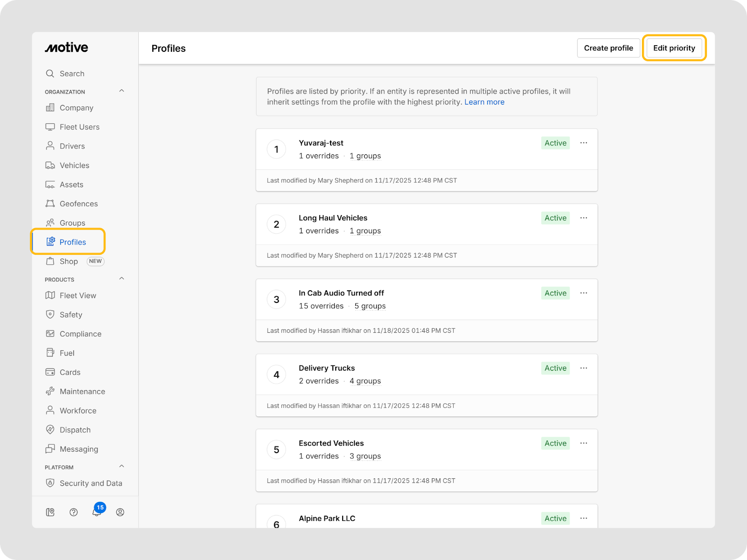Collapse the Platform section
Viewport: 747px width, 560px height.
pos(122,466)
